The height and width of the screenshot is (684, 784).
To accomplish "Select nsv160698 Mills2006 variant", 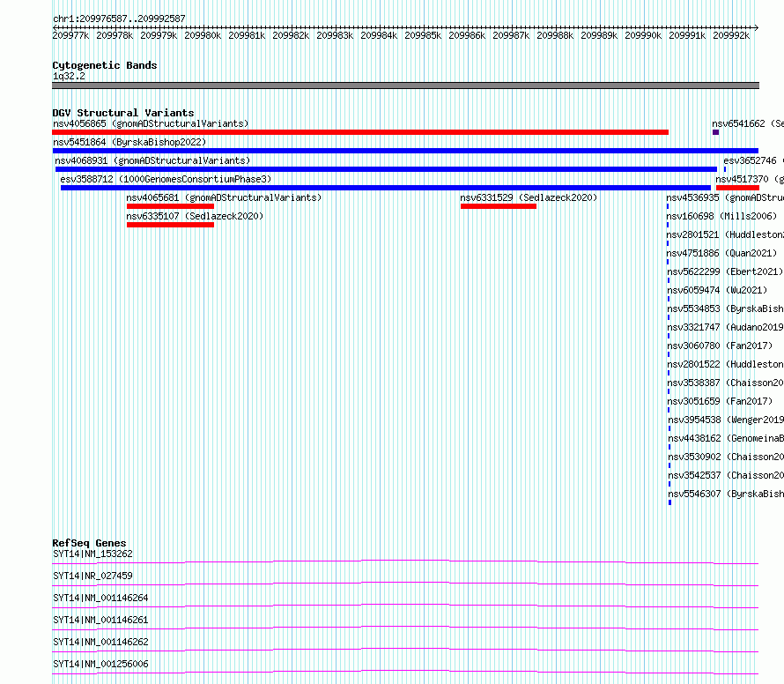I will (721, 216).
